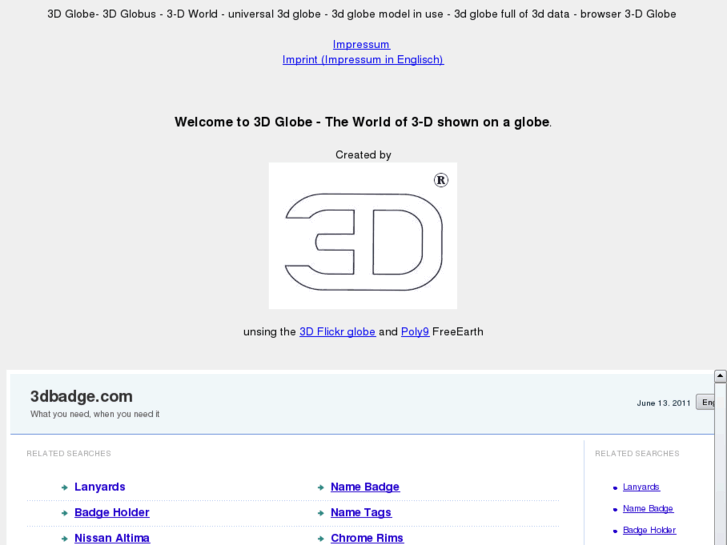Open the Name Tags related search
Screen dimensions: 727x545
click(361, 513)
